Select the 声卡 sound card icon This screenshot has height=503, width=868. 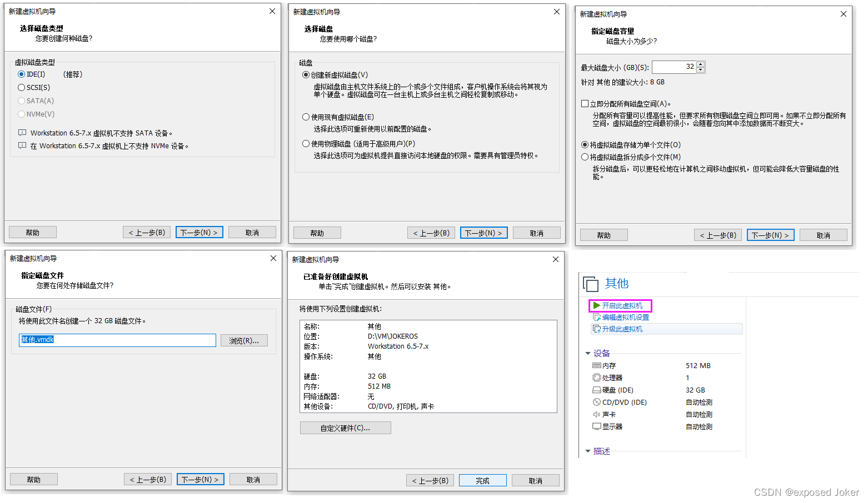pos(597,415)
